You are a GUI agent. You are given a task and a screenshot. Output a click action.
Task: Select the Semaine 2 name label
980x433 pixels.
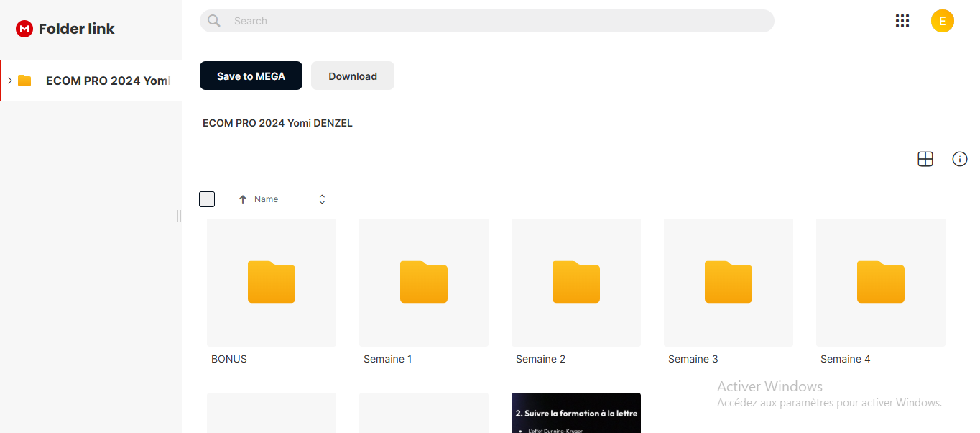pos(540,359)
